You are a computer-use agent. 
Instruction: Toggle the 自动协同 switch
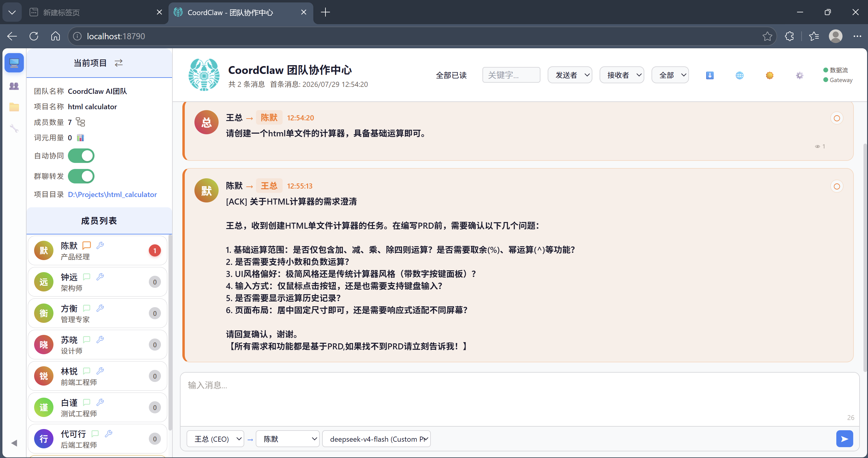[81, 156]
